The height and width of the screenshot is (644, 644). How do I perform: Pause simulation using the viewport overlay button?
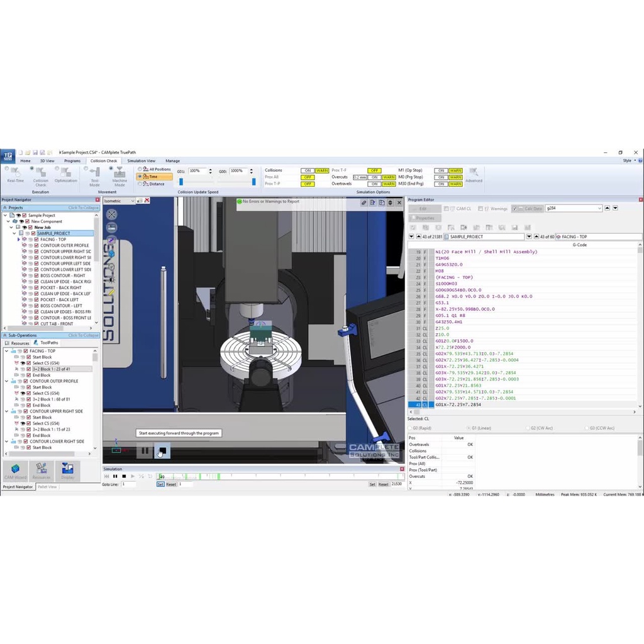point(145,450)
